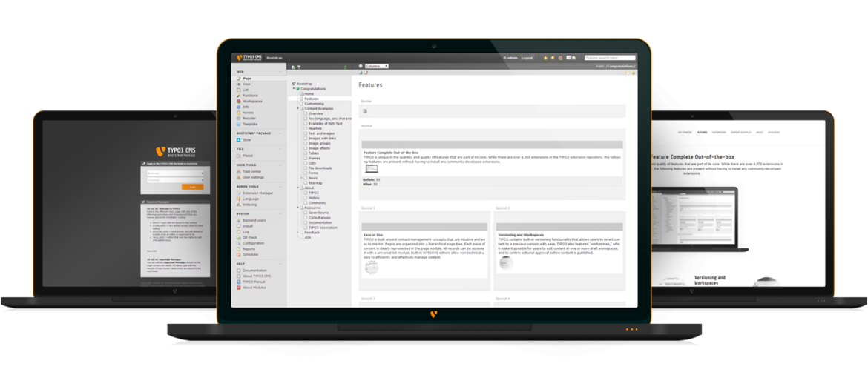Click the clear cache lightning icon
Viewport: 868px width, 378px height.
click(x=553, y=58)
